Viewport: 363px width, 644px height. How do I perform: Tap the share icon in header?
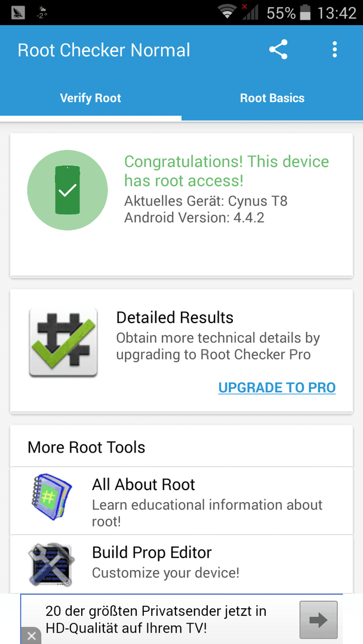[x=278, y=49]
